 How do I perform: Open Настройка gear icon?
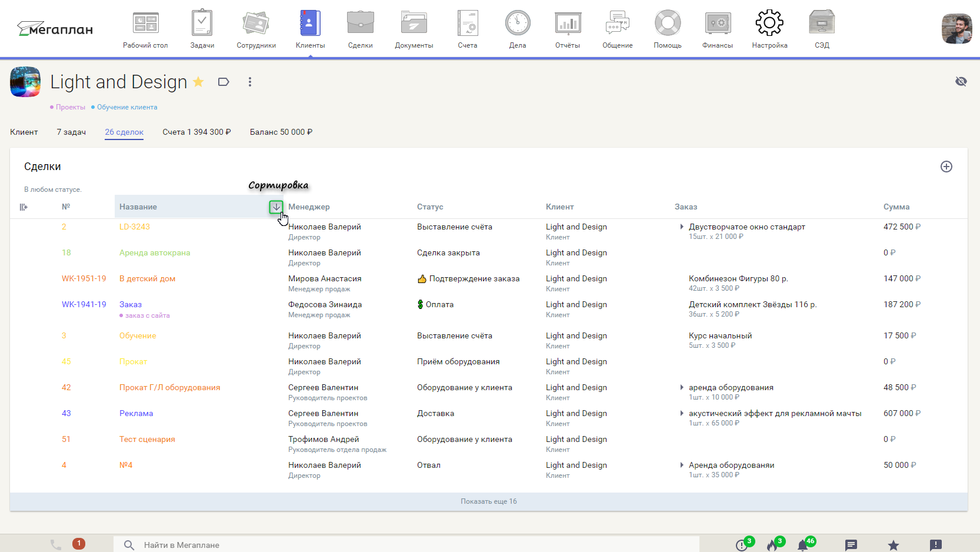(769, 24)
